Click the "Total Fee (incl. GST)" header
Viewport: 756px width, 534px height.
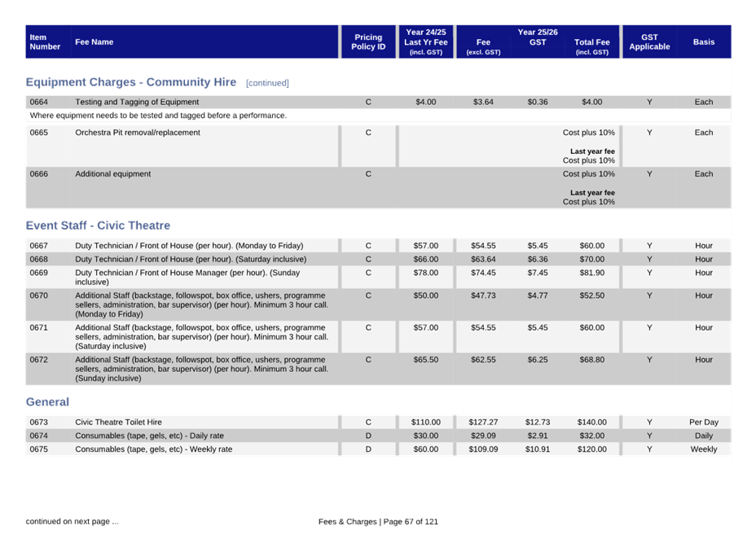[x=592, y=46]
